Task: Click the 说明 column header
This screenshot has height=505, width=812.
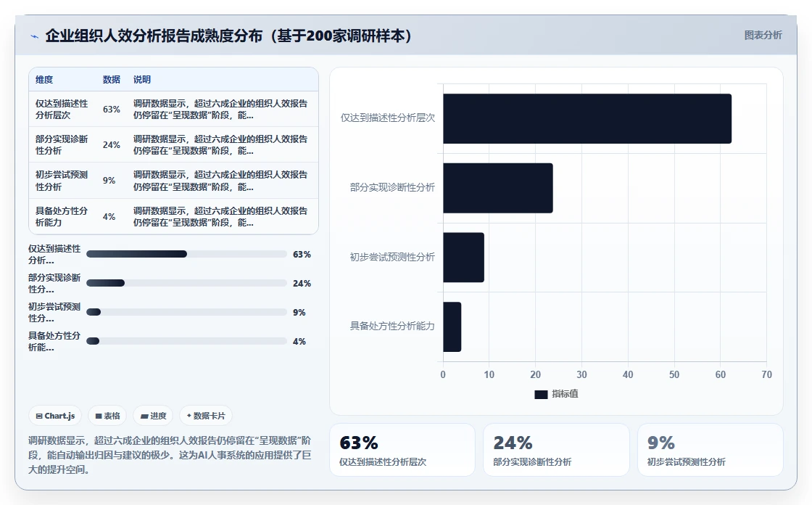Action: point(142,80)
